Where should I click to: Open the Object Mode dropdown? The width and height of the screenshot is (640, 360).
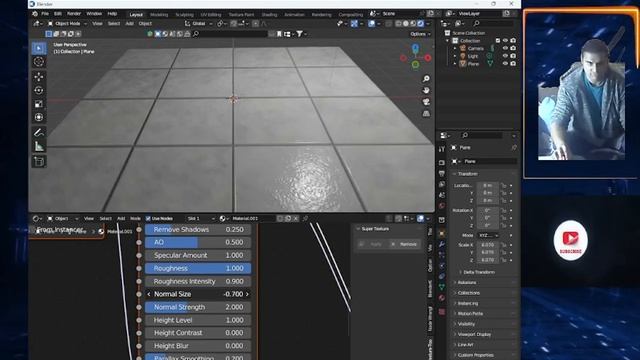click(x=67, y=24)
